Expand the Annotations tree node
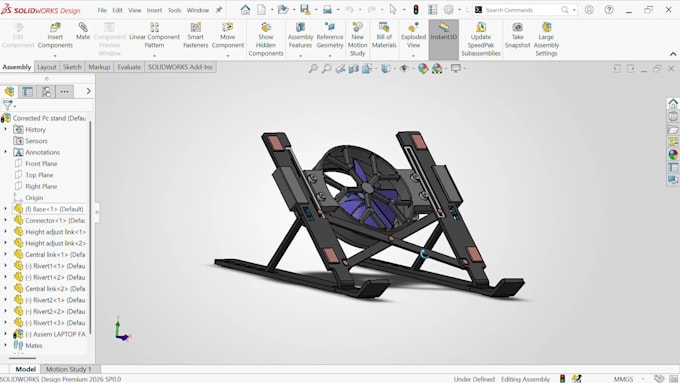The image size is (680, 383). (6, 152)
